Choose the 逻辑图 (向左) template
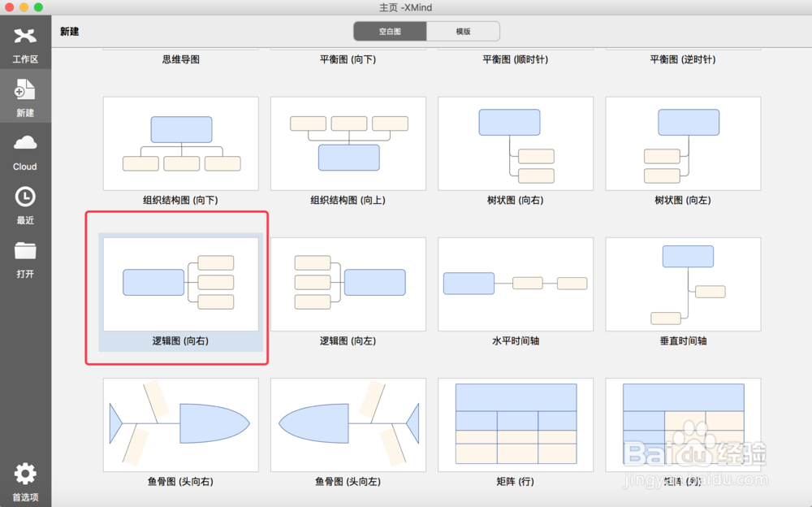 click(x=348, y=283)
